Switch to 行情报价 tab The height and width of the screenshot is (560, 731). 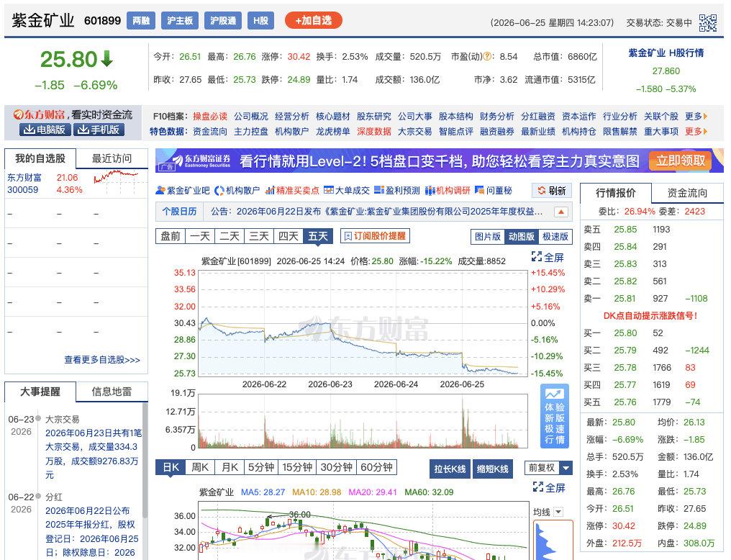point(615,193)
